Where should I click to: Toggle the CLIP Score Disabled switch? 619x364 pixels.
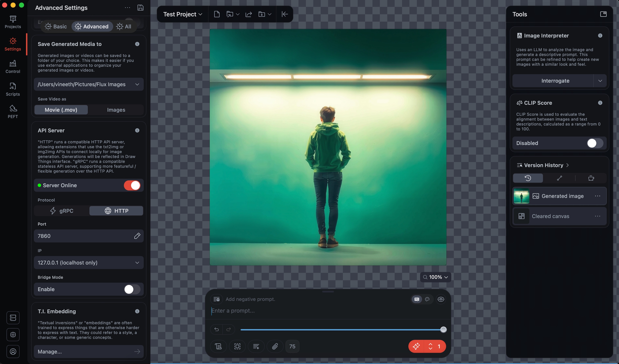595,143
